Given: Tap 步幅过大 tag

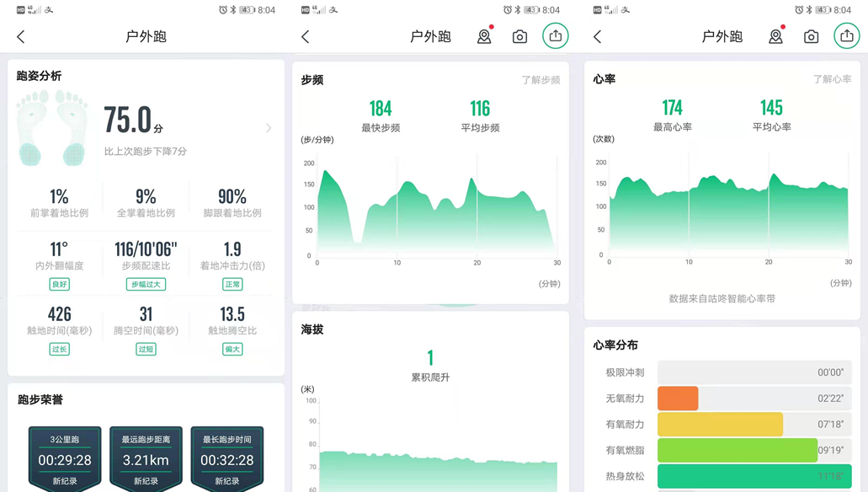Looking at the screenshot, I should click(146, 284).
